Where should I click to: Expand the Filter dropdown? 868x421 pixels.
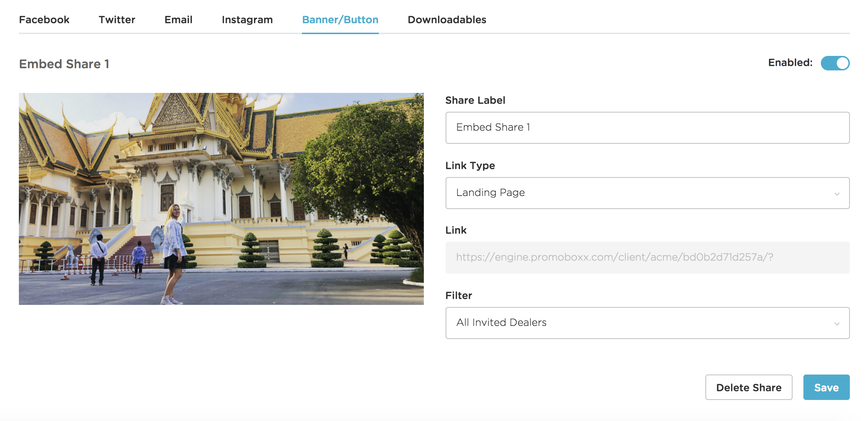pyautogui.click(x=647, y=323)
